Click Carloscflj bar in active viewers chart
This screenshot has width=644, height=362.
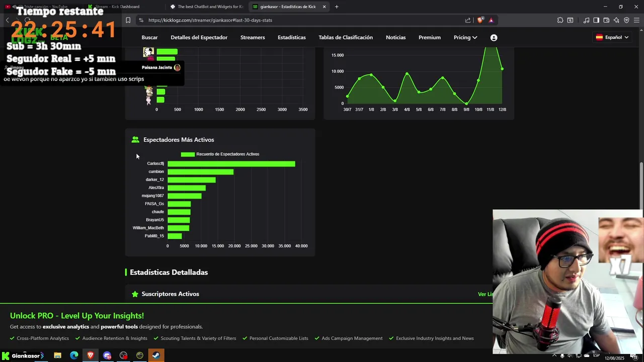231,164
